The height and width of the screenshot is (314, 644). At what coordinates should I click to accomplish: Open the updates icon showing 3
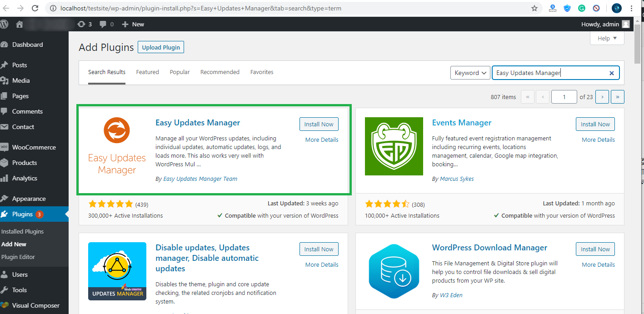[85, 24]
